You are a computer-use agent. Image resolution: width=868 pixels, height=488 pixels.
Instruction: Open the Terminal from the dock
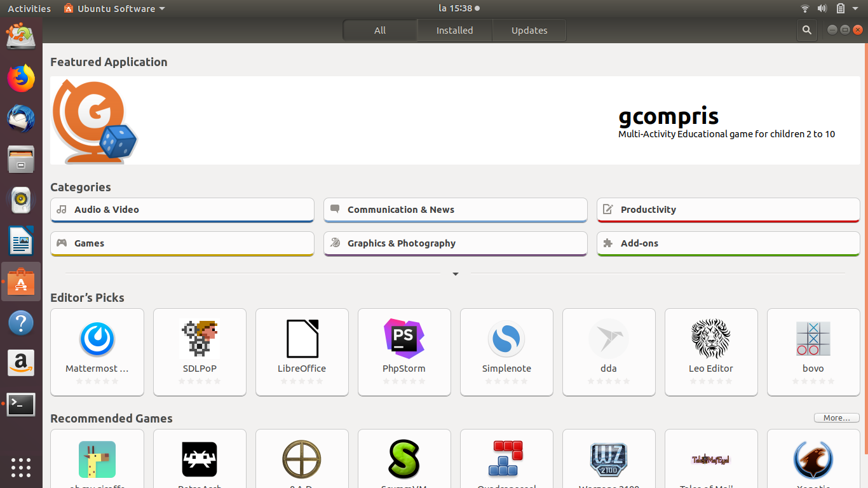[21, 404]
